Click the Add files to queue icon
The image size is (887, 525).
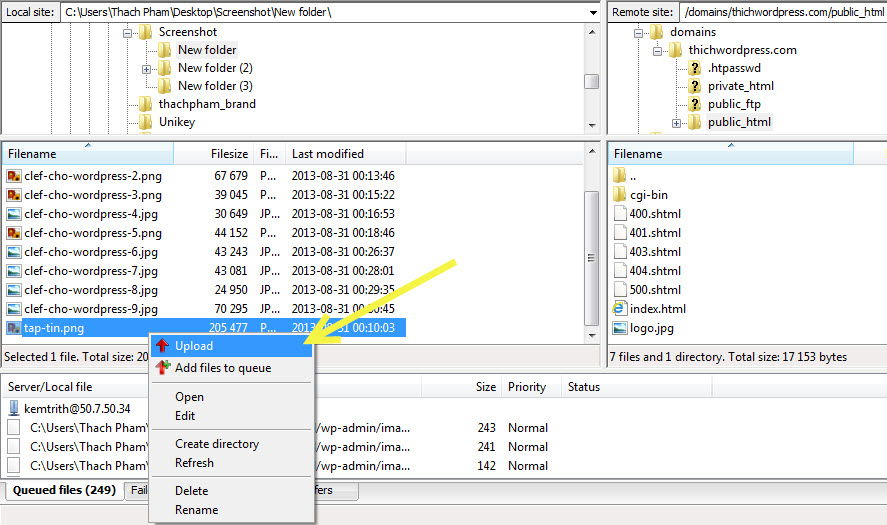point(162,368)
